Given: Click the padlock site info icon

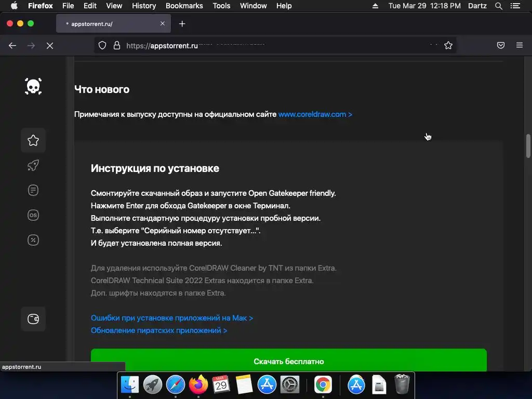Looking at the screenshot, I should (117, 46).
